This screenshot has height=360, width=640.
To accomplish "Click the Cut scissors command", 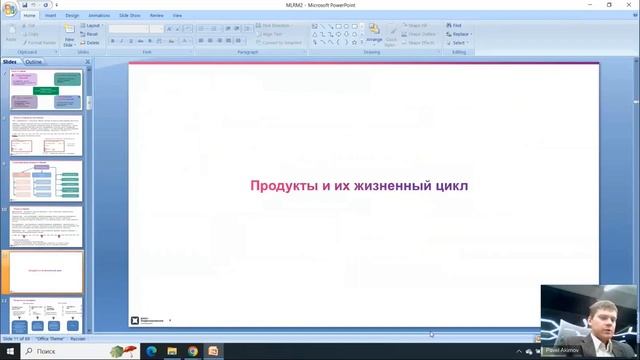I will (29, 26).
